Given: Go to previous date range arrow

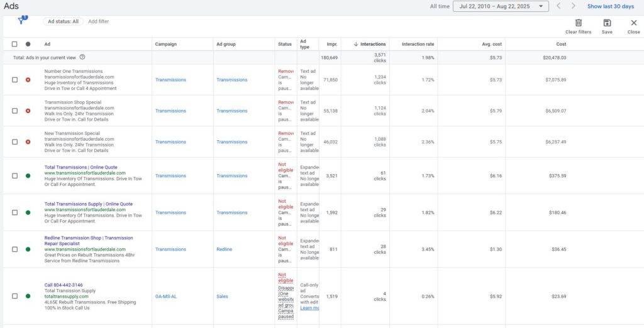Looking at the screenshot, I should (558, 6).
